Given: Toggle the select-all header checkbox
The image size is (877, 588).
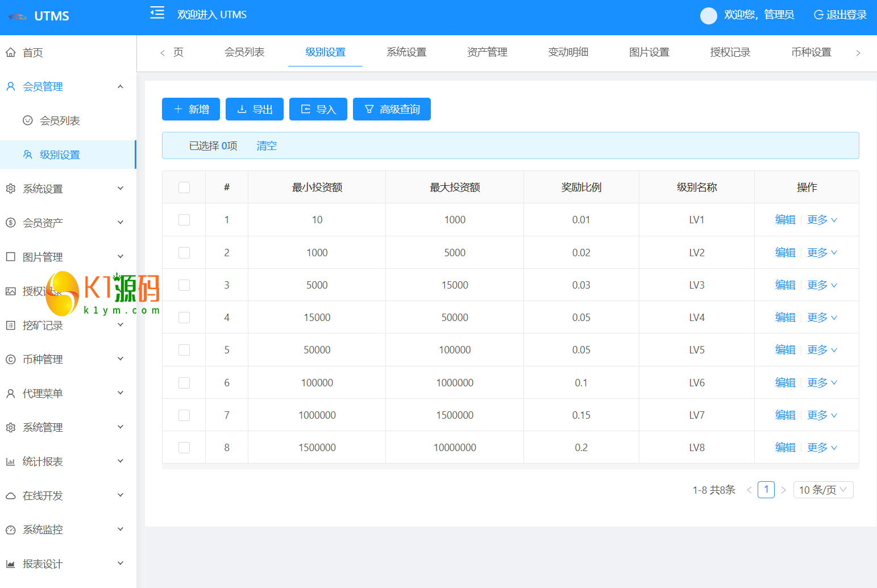Looking at the screenshot, I should point(184,187).
